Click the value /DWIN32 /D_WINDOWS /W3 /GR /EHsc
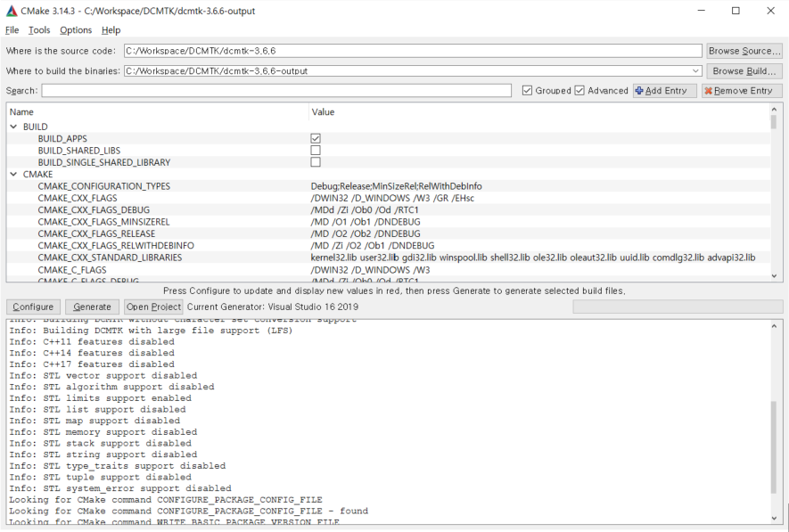Viewport: 789px width, 532px height. [x=392, y=198]
